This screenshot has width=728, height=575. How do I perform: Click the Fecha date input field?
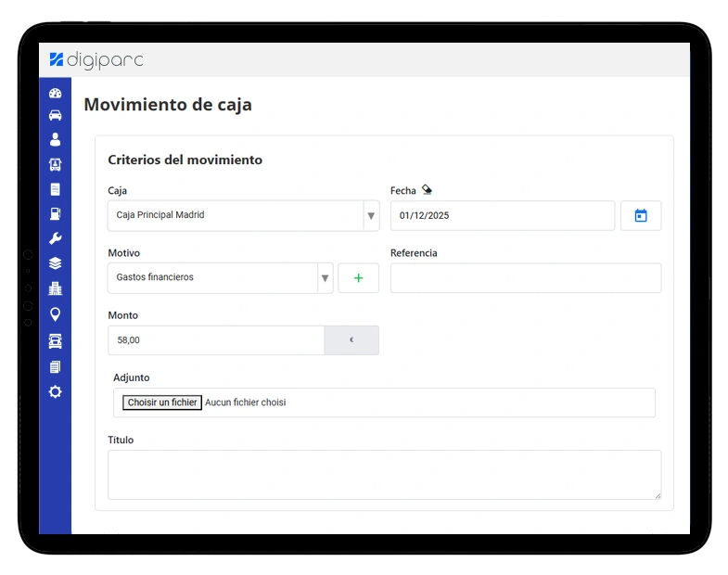click(x=503, y=215)
